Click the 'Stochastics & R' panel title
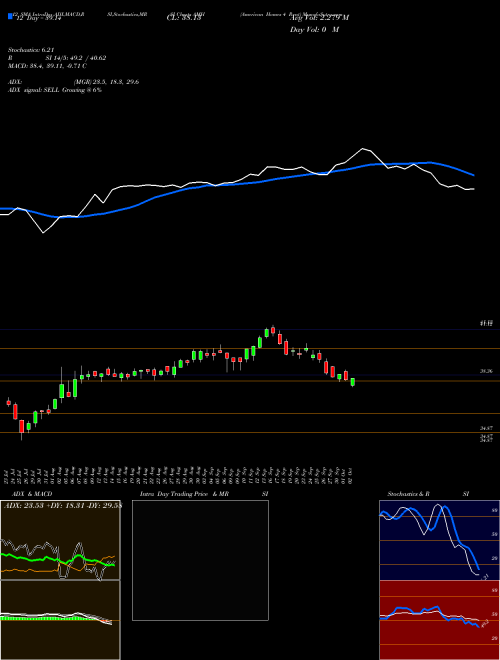 click(x=408, y=494)
